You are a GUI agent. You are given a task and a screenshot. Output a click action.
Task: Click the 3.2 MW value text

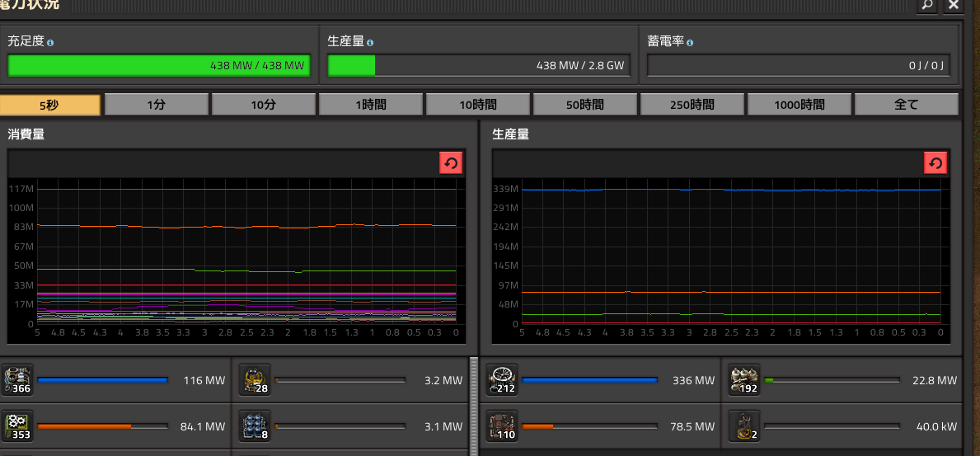pyautogui.click(x=443, y=380)
